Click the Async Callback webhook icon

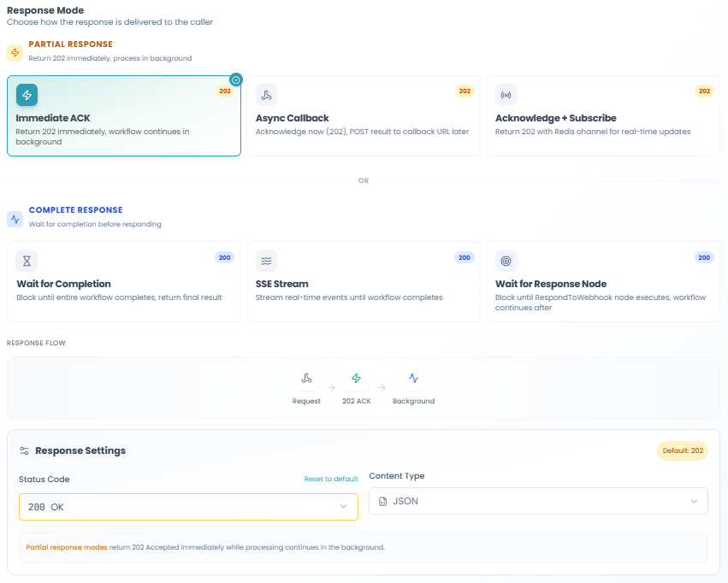(266, 95)
